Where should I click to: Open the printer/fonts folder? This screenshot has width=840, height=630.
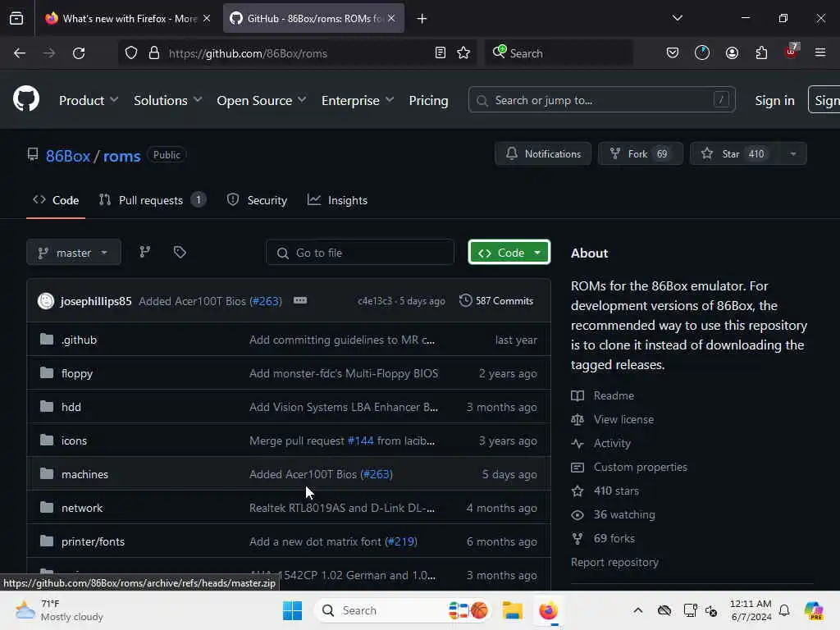click(x=93, y=541)
